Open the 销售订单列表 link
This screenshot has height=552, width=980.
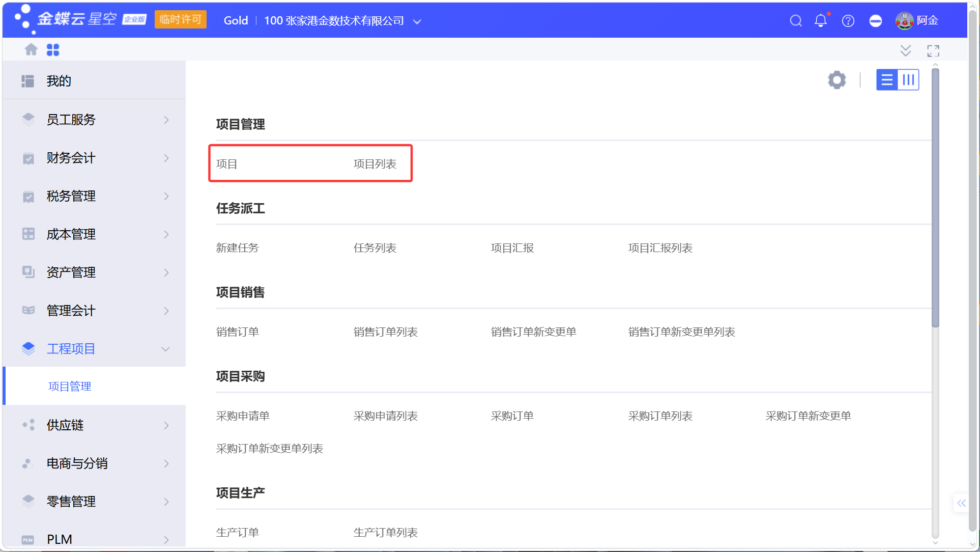point(386,332)
